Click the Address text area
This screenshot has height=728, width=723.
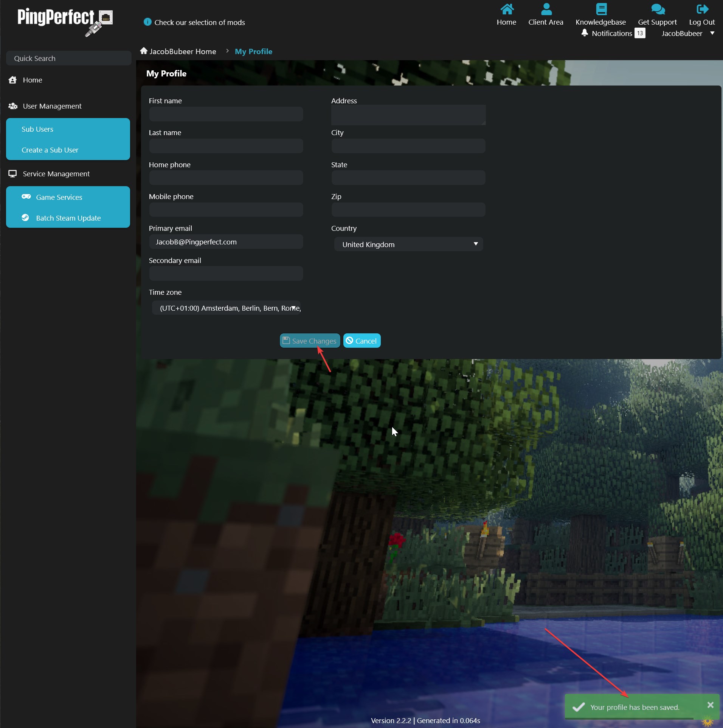(x=408, y=115)
